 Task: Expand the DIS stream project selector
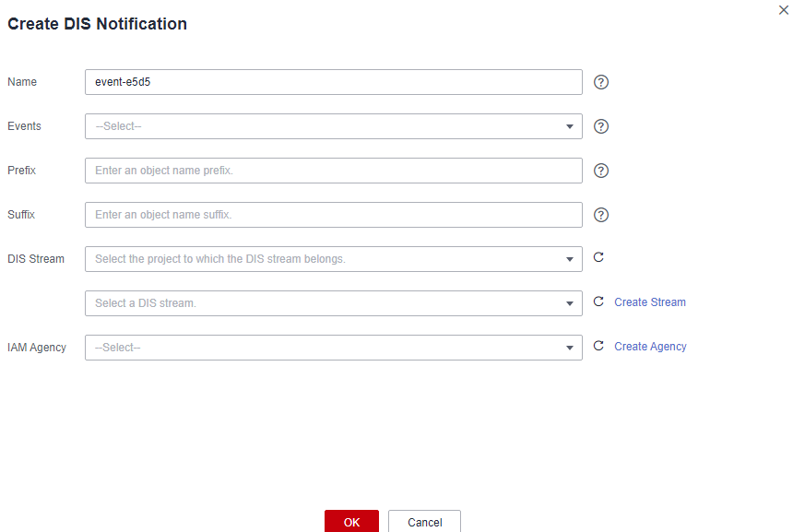click(x=333, y=259)
